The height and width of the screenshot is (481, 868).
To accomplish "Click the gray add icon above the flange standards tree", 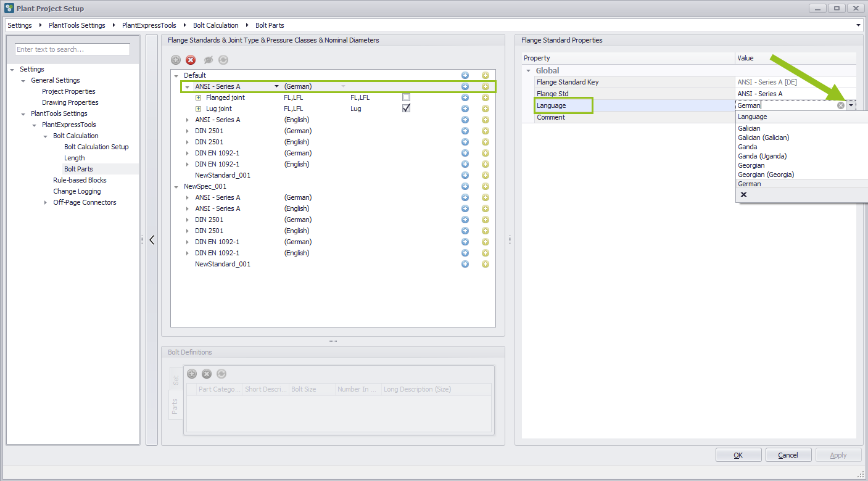I will (176, 60).
